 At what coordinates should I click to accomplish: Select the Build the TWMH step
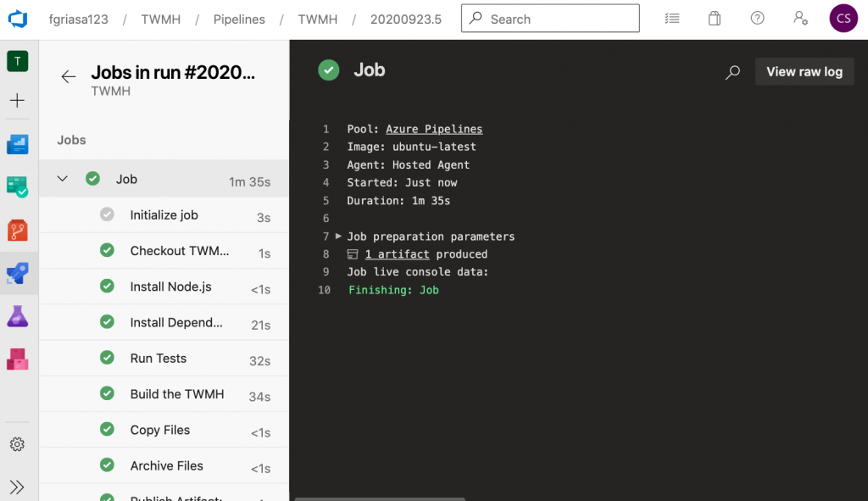pos(164,394)
